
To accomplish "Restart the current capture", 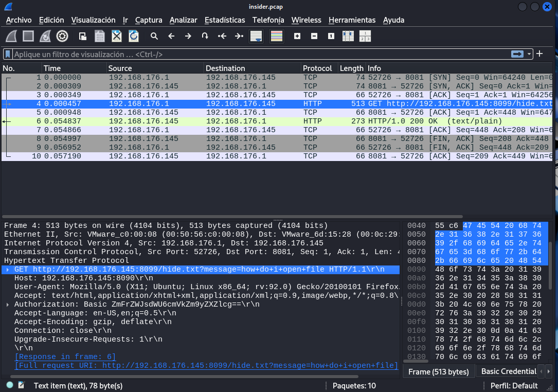I will 45,36.
